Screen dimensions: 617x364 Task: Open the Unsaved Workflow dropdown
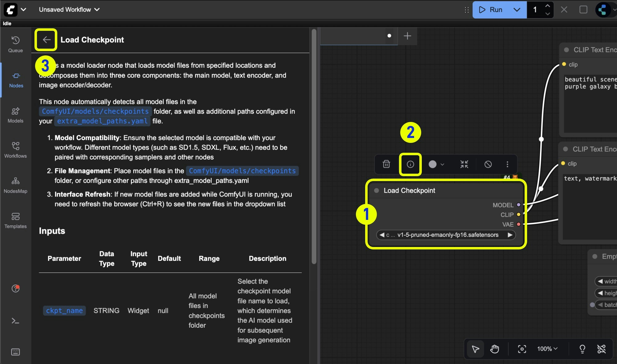point(69,10)
